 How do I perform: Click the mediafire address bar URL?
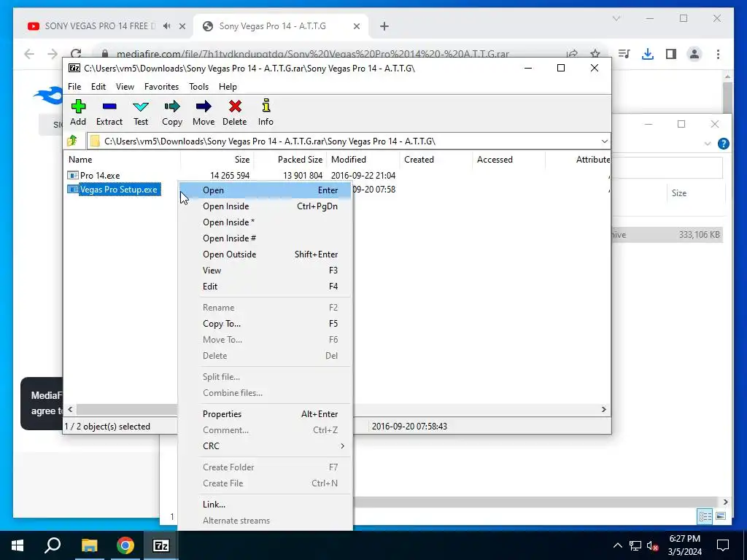[x=312, y=54]
